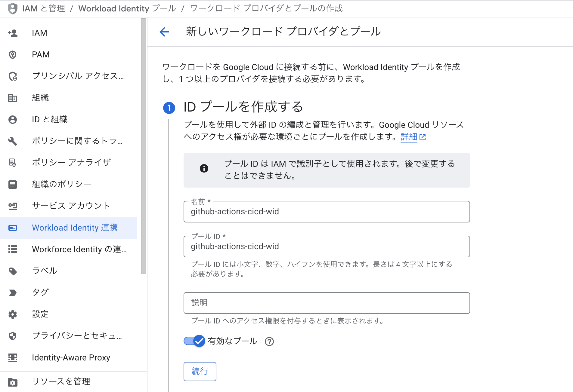Open Identity-Aware Proxy
The image size is (573, 392).
click(71, 357)
